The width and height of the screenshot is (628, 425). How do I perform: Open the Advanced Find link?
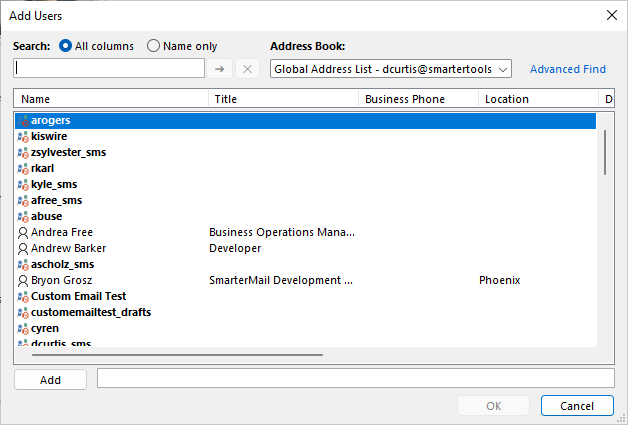pos(568,69)
